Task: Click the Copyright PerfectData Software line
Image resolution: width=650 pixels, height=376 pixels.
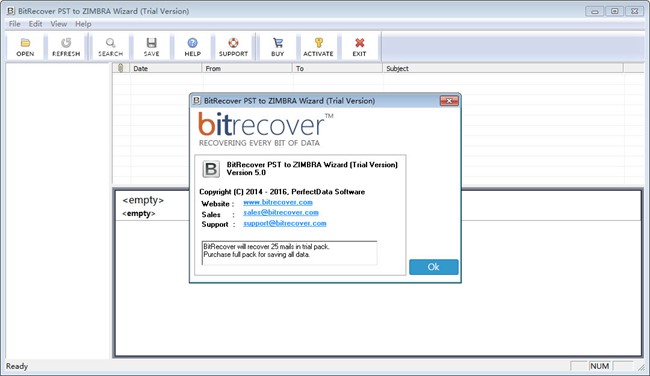Action: [x=282, y=192]
